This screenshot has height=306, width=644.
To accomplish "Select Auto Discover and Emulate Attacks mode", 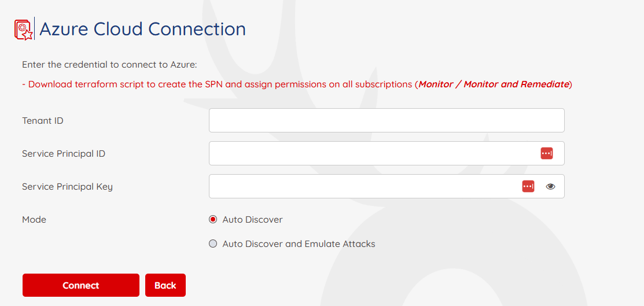I will pos(213,244).
